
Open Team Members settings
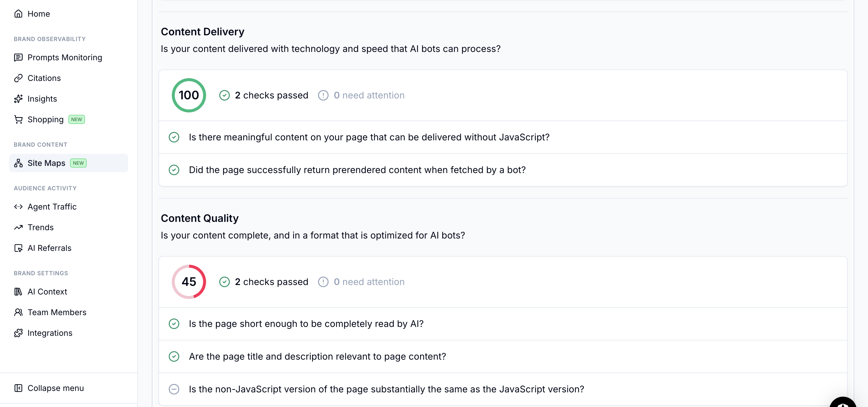point(57,312)
